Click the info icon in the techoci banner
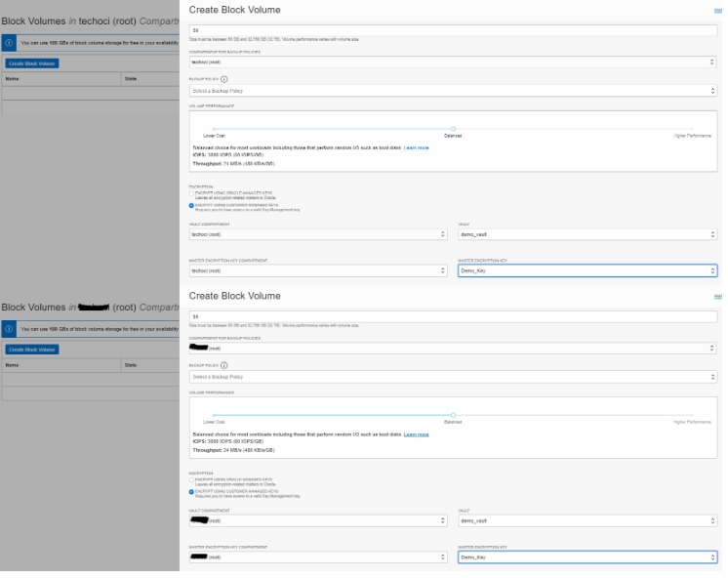 (8, 44)
